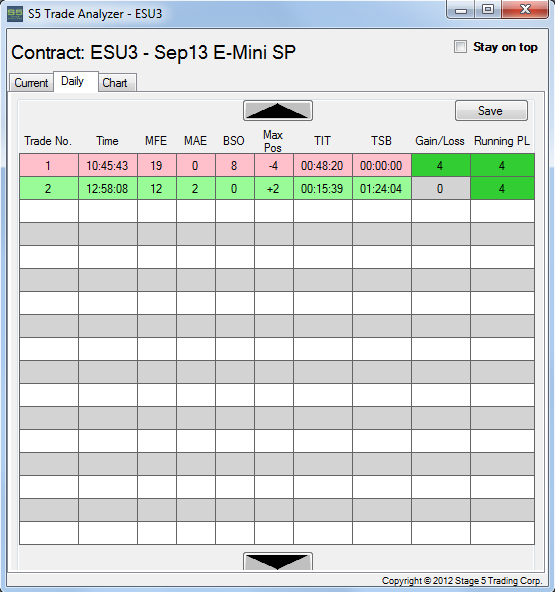
Task: Click TSB value 01:24:04
Action: click(382, 188)
